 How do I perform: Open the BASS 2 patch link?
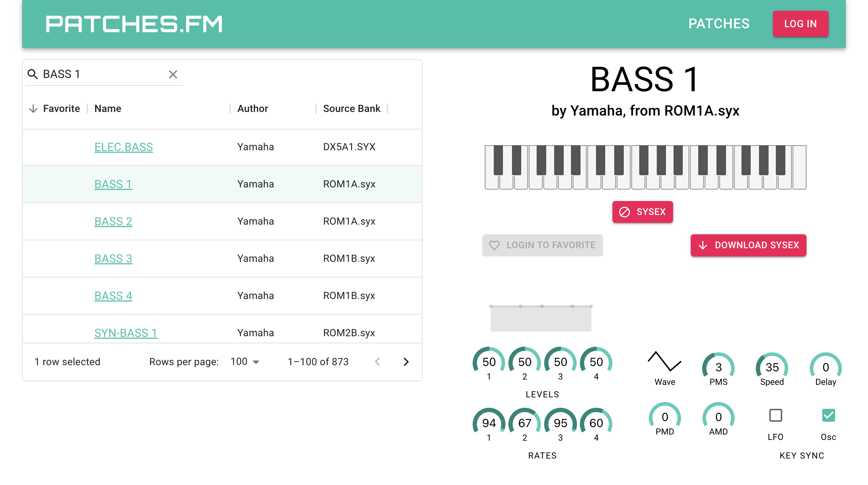click(x=113, y=221)
